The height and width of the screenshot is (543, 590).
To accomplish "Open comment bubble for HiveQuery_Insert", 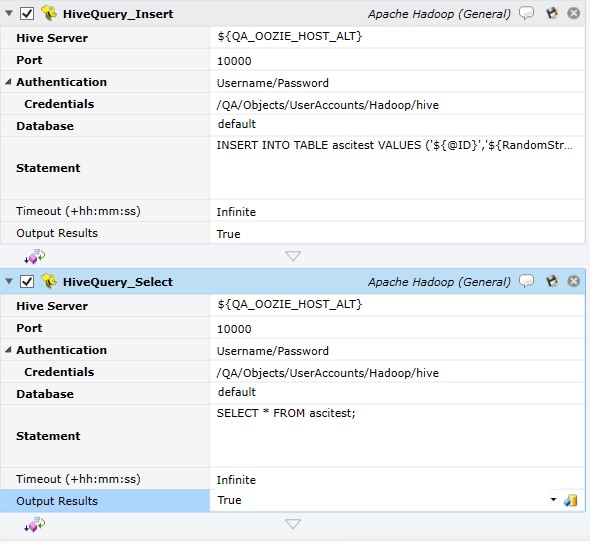I will [526, 13].
